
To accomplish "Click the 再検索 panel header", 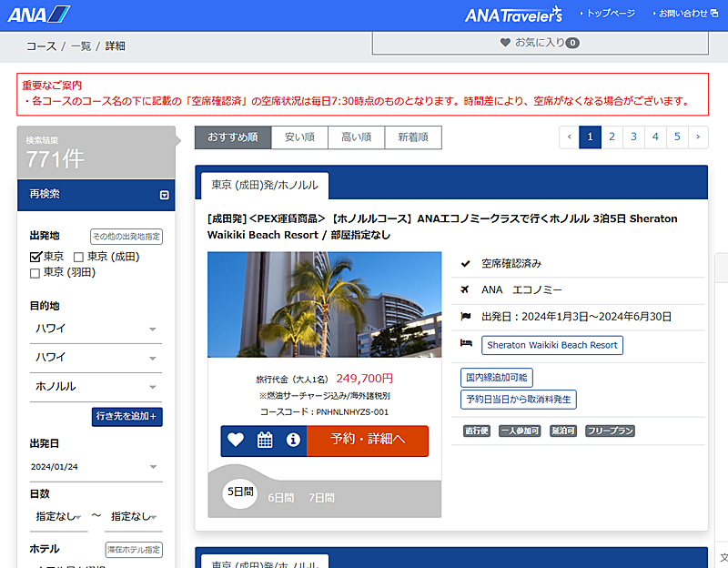I will (96, 195).
